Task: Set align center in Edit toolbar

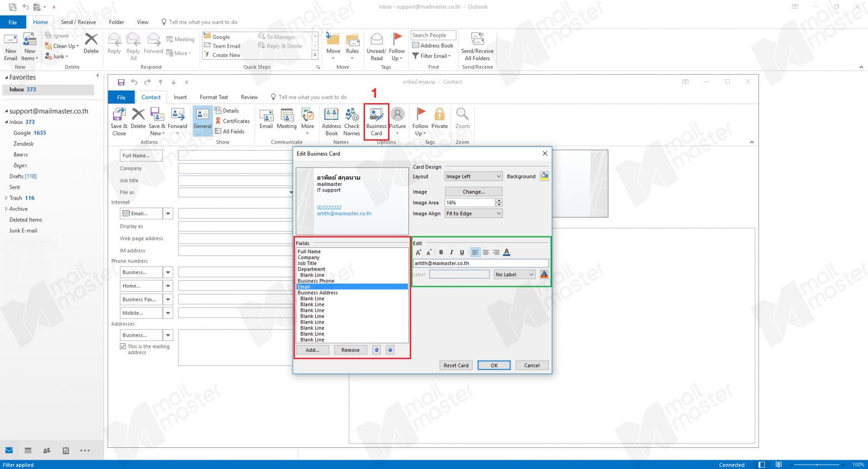Action: tap(486, 252)
